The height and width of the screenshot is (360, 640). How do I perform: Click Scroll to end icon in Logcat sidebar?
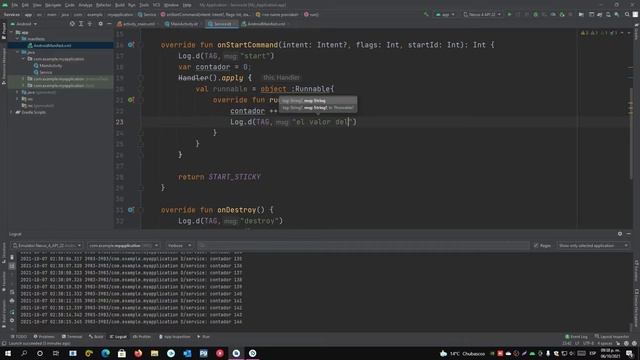coord(12,266)
